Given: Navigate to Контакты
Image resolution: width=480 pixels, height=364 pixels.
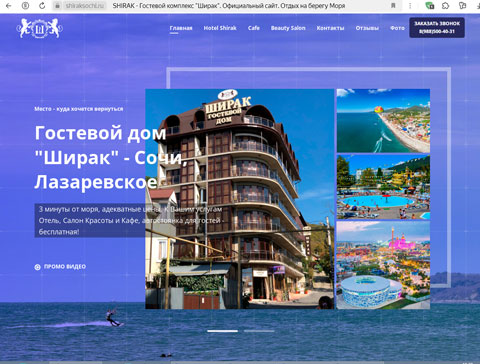Looking at the screenshot, I should (330, 28).
